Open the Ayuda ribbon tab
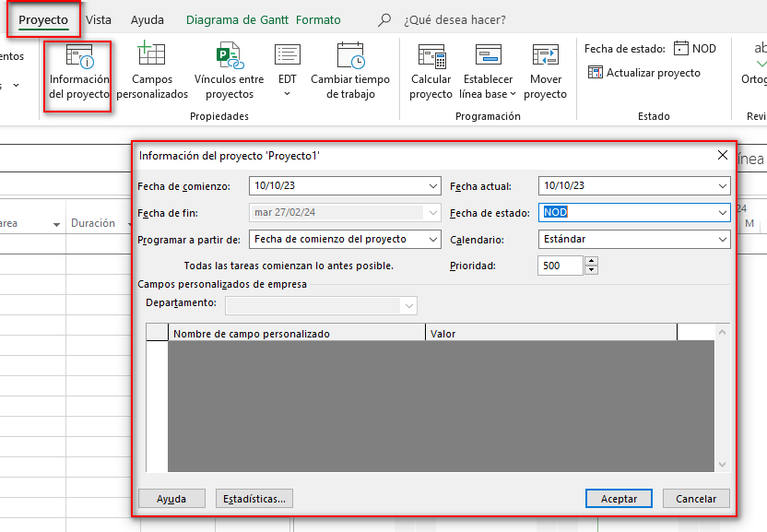 tap(147, 19)
